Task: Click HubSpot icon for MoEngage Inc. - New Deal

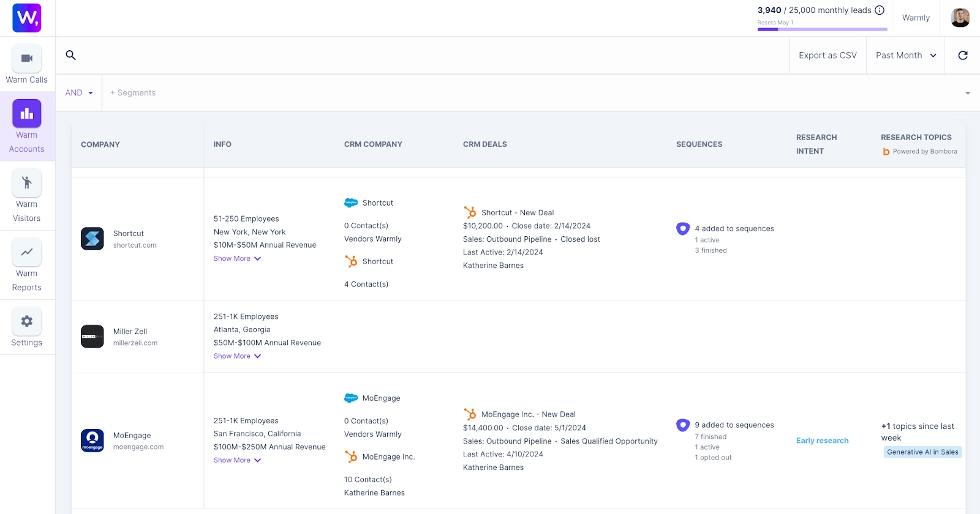Action: point(470,414)
